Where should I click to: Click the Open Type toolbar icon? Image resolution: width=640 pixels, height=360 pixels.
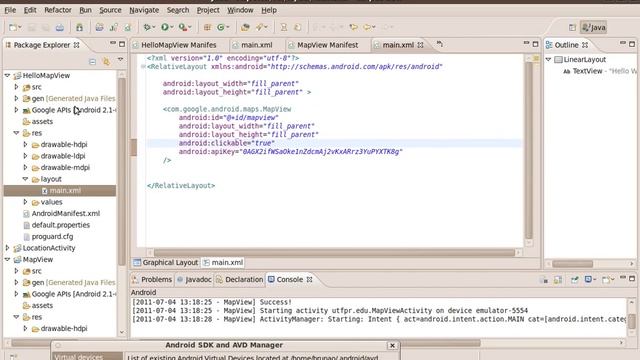tap(245, 27)
